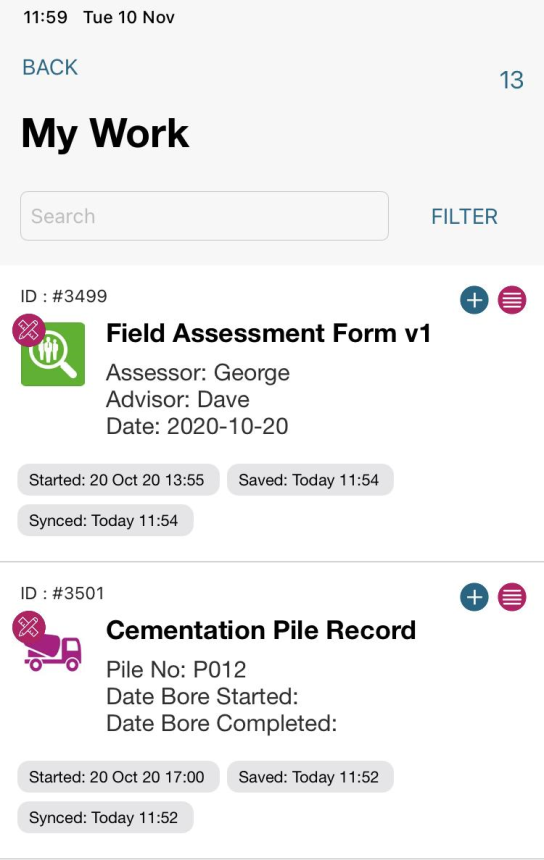Tap the Synced: Today 11:54 tag
The width and height of the screenshot is (544, 860).
click(x=105, y=520)
